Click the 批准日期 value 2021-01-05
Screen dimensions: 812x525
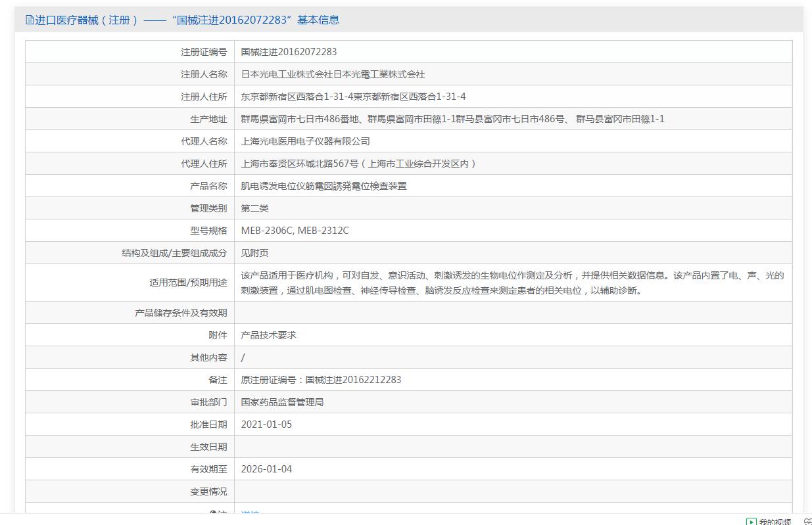[x=266, y=424]
